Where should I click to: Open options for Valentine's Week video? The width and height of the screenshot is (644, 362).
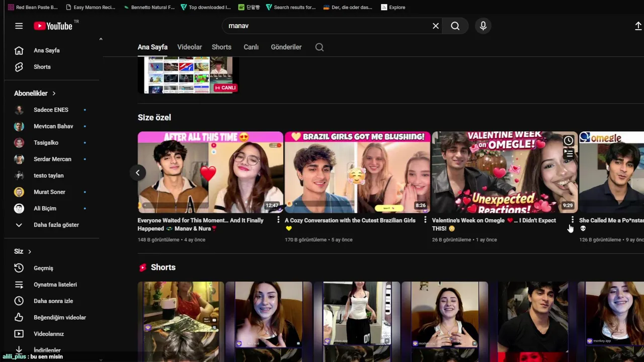pyautogui.click(x=573, y=220)
